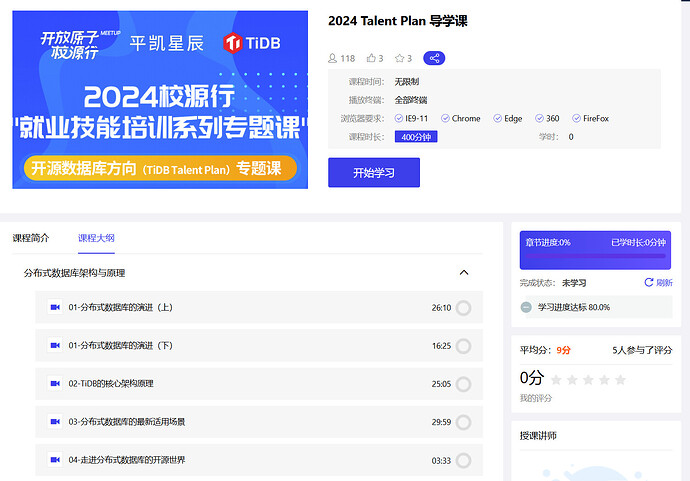Click the thumbs-up like icon

click(372, 59)
